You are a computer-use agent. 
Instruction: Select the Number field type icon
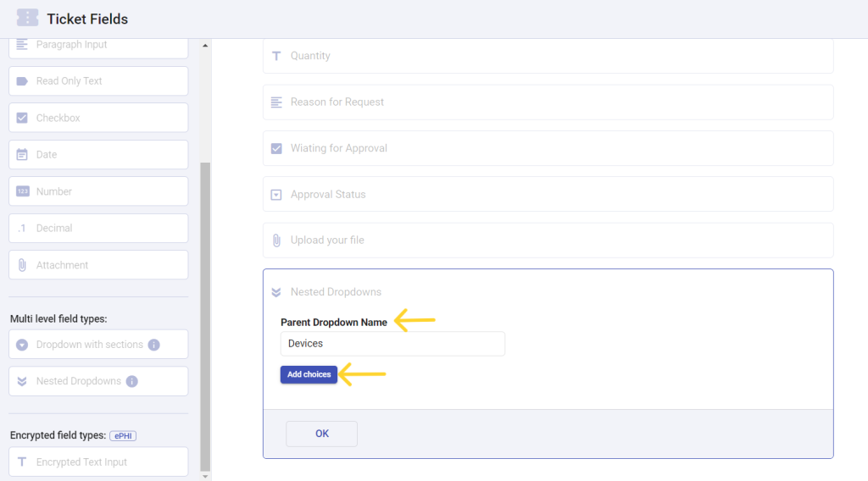(x=22, y=191)
